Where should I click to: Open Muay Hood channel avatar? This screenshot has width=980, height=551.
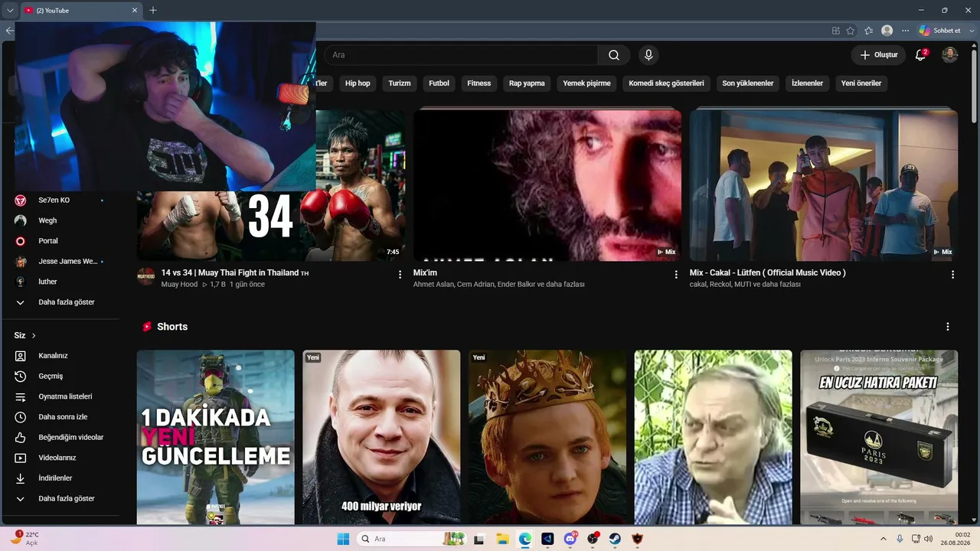coord(145,276)
